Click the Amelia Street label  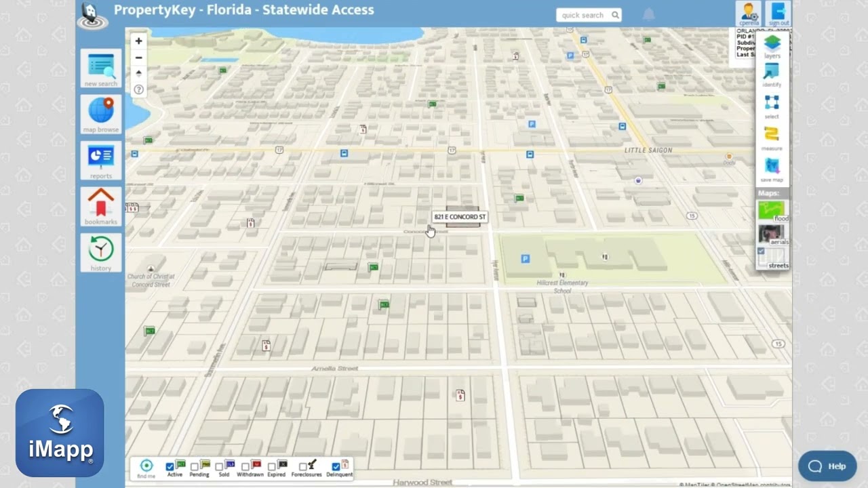[334, 368]
